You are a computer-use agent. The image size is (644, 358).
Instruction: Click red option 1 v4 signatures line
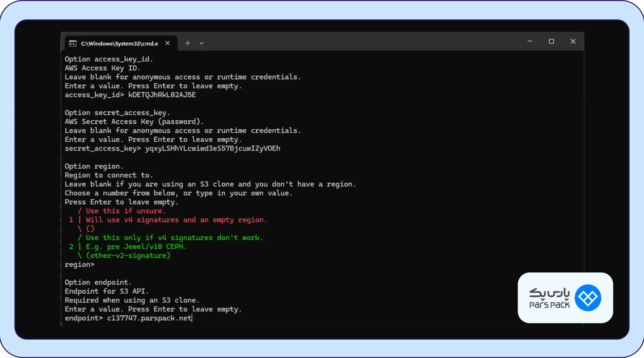pyautogui.click(x=168, y=220)
